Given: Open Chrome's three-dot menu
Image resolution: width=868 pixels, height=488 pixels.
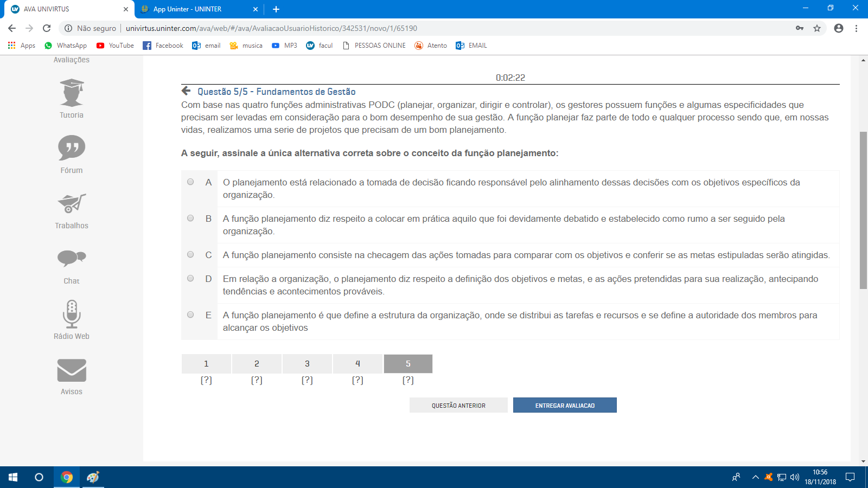Looking at the screenshot, I should (x=856, y=28).
